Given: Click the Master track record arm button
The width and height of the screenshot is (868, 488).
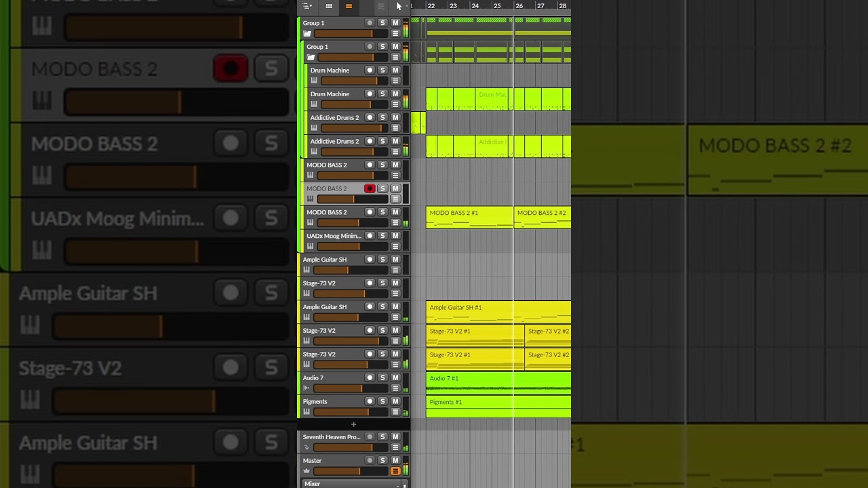Looking at the screenshot, I should [x=370, y=461].
